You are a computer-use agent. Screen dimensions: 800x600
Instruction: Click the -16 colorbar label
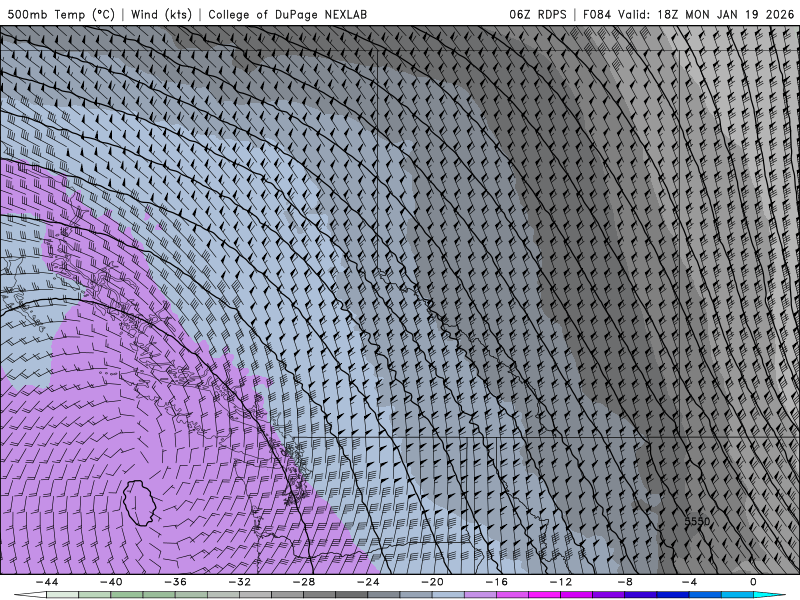pos(497,582)
